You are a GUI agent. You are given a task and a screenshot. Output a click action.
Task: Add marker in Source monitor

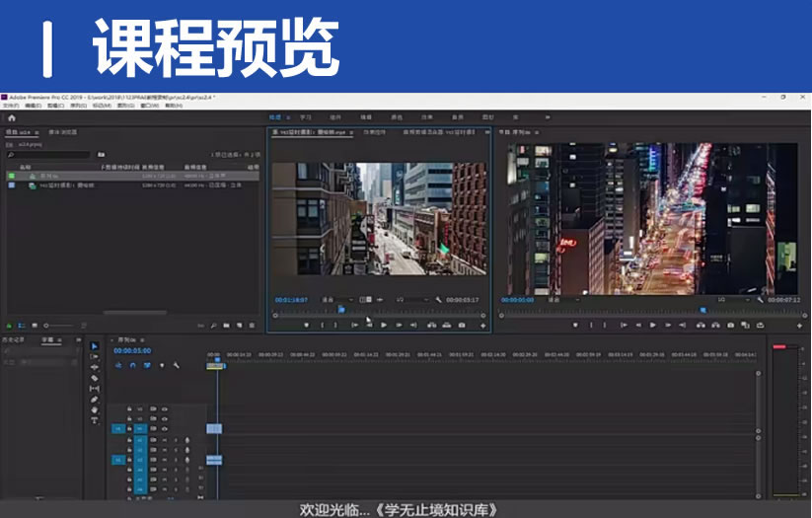click(306, 326)
